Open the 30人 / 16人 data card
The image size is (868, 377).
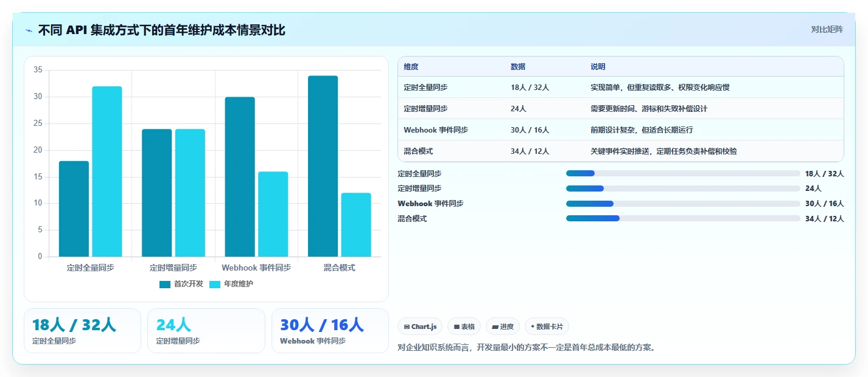tap(330, 331)
